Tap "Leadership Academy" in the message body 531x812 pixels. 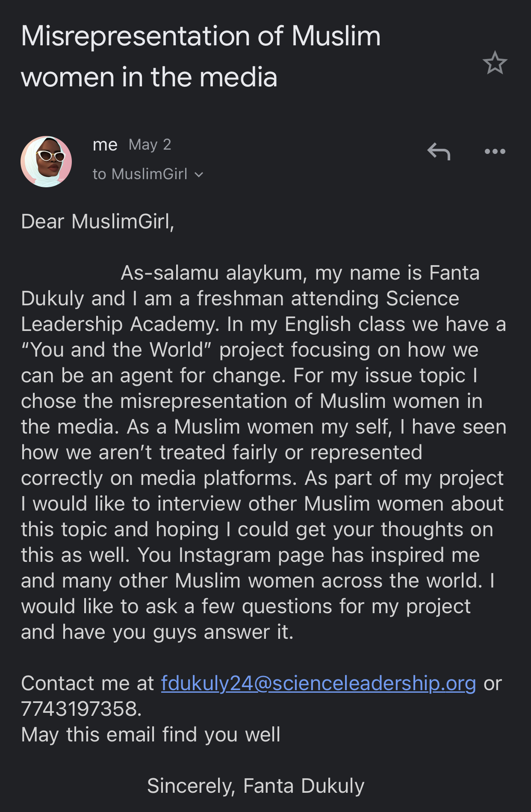point(120,324)
